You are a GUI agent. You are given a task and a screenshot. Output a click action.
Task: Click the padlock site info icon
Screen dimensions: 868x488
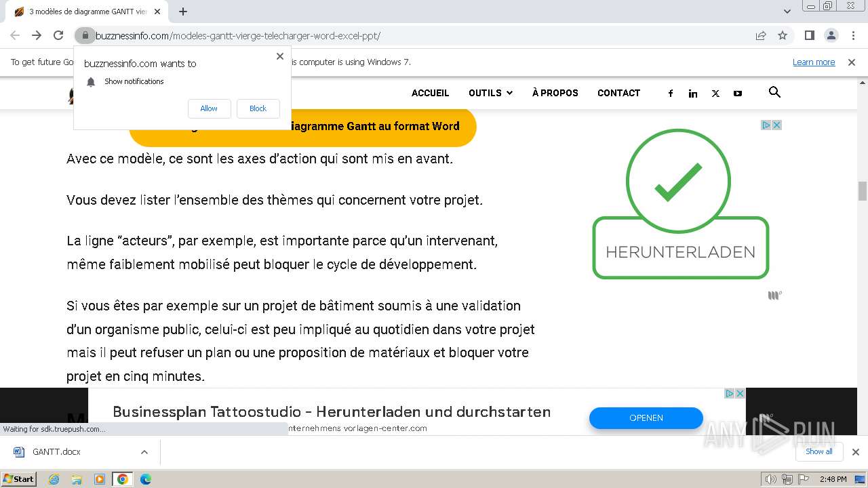(x=85, y=36)
